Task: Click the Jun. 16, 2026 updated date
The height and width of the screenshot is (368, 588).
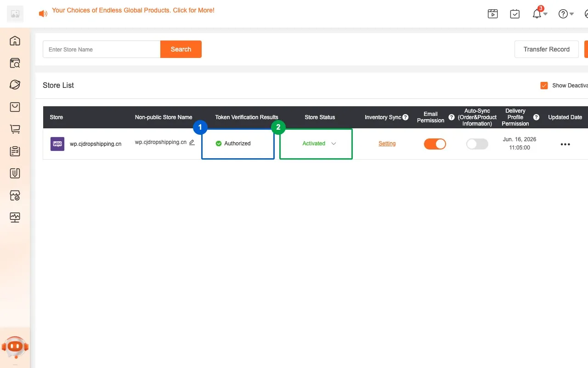Action: tap(519, 144)
